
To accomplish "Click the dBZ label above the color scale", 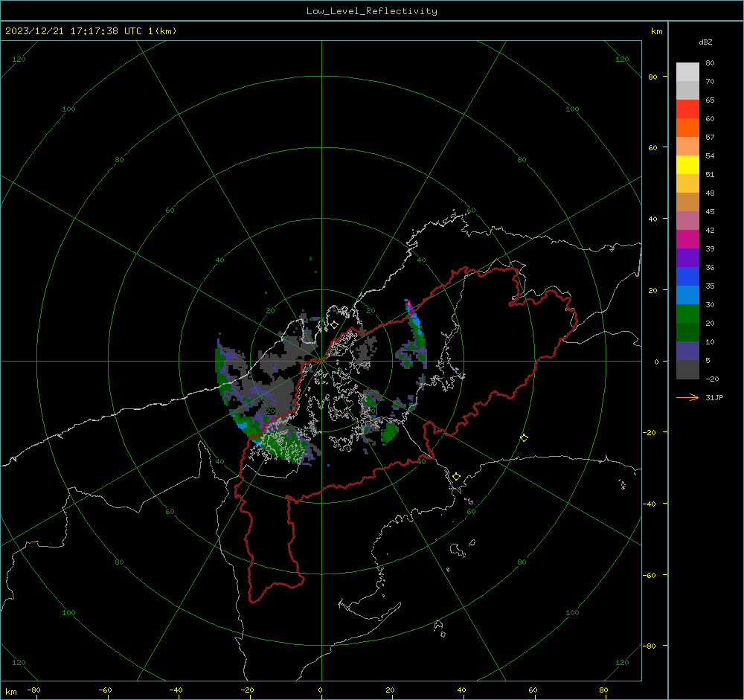I will pos(704,42).
